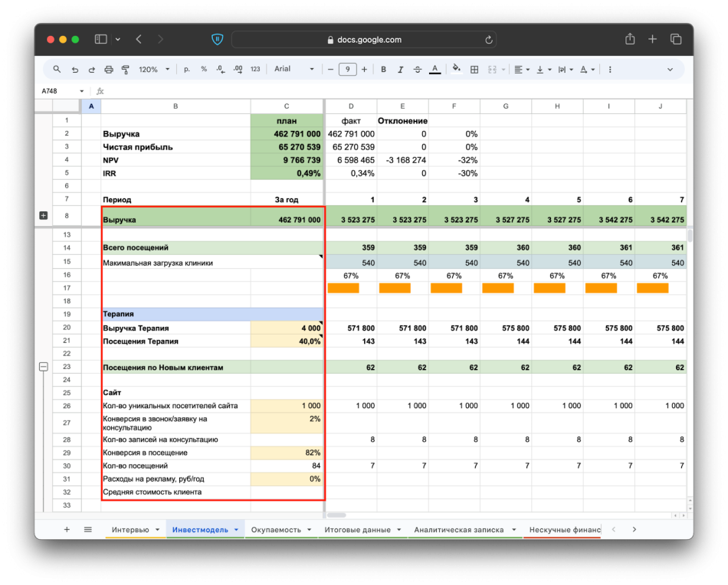Viewport: 728px width, 585px height.
Task: Open the all sheets list icon
Action: click(x=87, y=529)
